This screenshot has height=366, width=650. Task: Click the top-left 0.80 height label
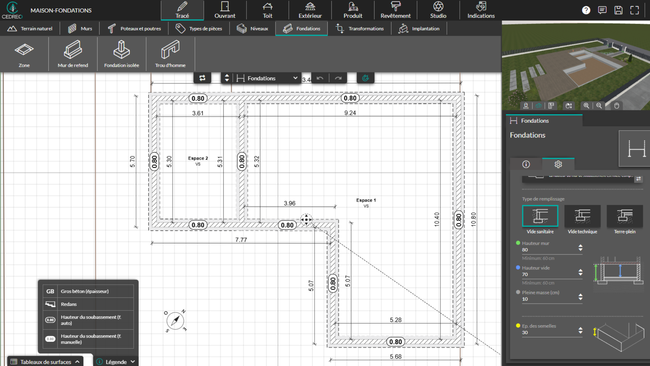pos(198,98)
